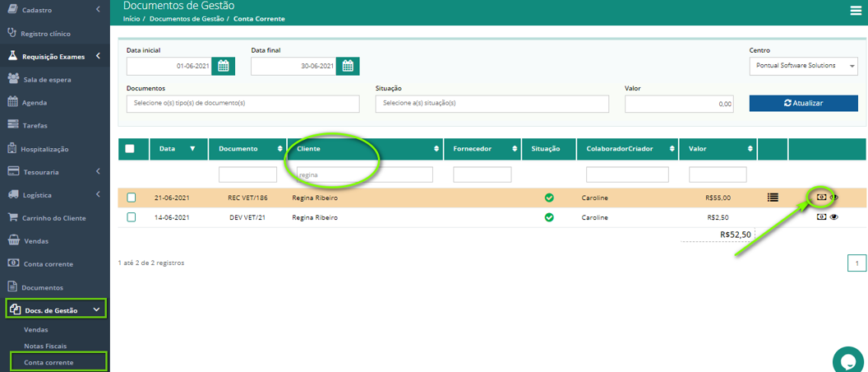The width and height of the screenshot is (868, 372).
Task: Check the box for DEV VET/21 row
Action: (132, 217)
